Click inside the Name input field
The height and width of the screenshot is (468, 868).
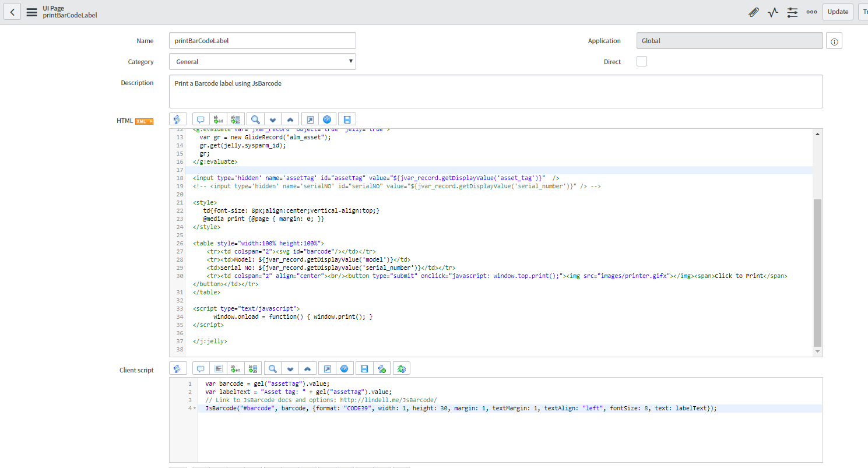tap(262, 40)
